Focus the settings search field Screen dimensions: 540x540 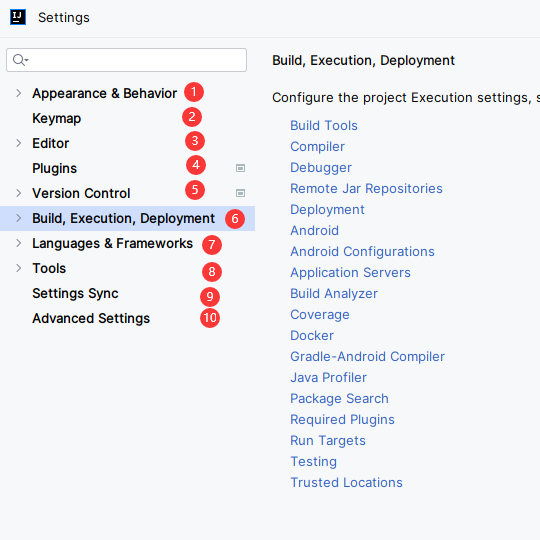126,60
